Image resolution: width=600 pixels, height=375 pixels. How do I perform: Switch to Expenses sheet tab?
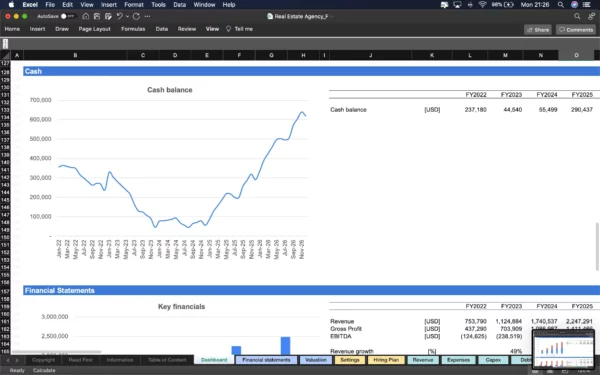(458, 360)
